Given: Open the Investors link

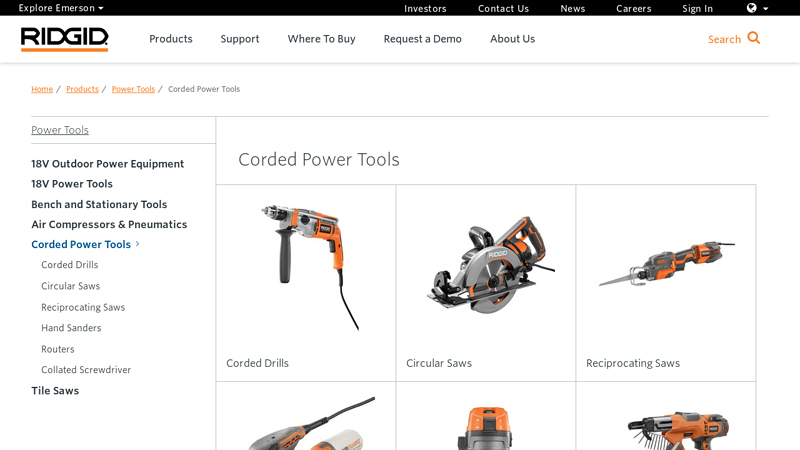Looking at the screenshot, I should pyautogui.click(x=425, y=9).
